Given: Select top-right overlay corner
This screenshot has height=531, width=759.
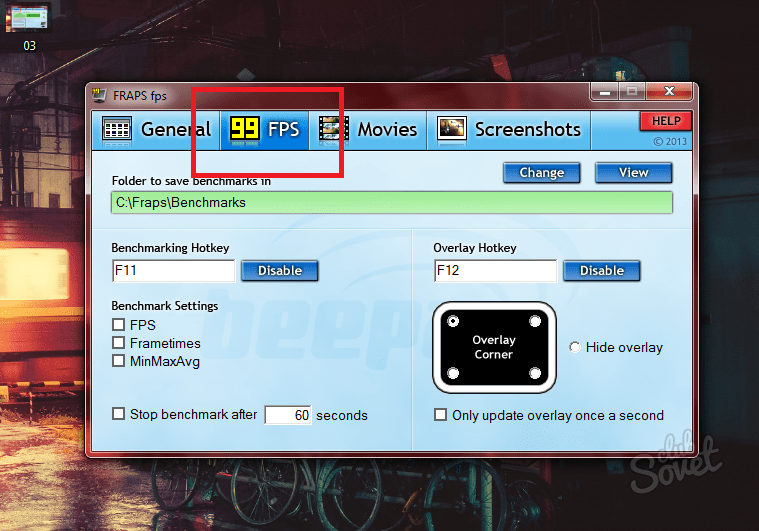Looking at the screenshot, I should [535, 321].
